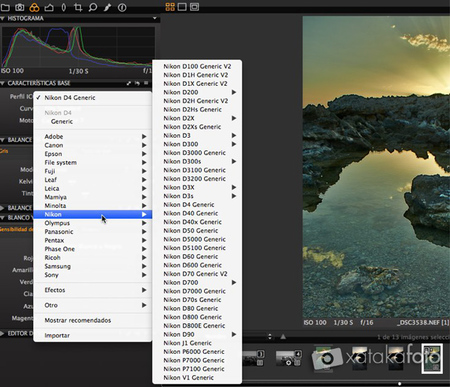Collapse the Características Base panel
Viewport: 450px width, 387px height.
point(3,83)
